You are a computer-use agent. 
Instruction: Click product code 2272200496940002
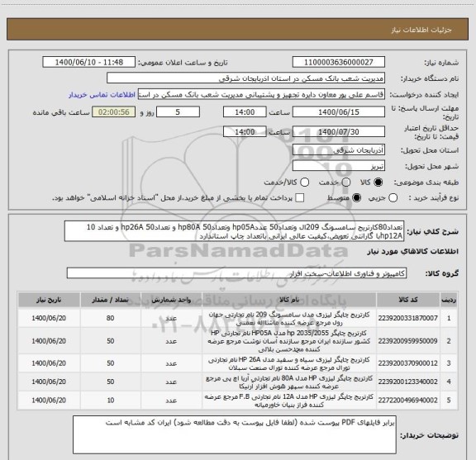[x=408, y=401]
